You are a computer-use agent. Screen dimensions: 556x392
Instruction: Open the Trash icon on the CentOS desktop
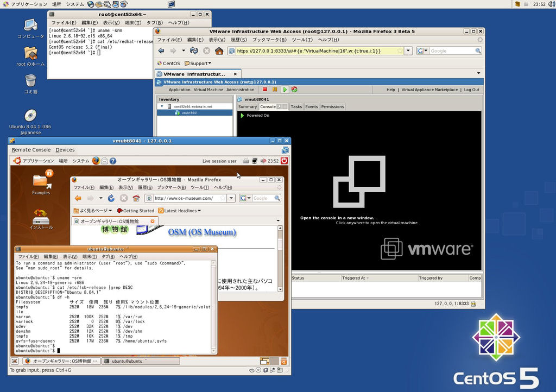tap(30, 84)
